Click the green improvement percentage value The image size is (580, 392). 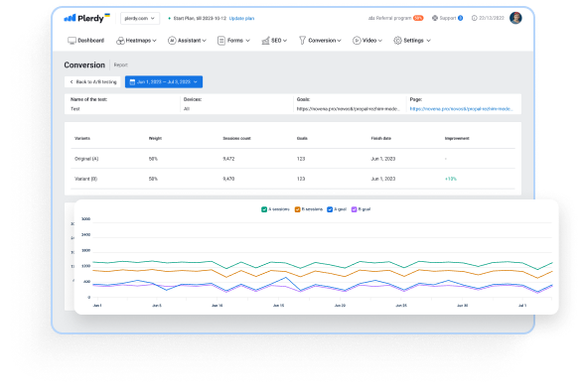point(451,179)
